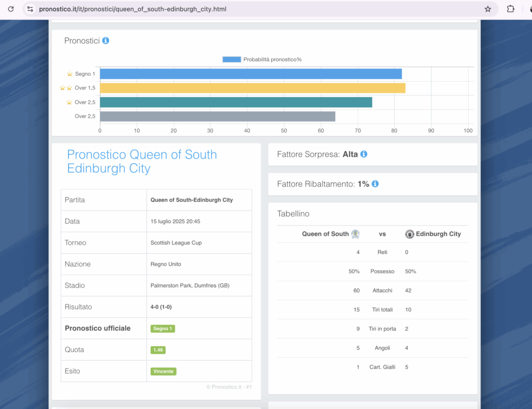Click the URL in the address bar

click(132, 9)
